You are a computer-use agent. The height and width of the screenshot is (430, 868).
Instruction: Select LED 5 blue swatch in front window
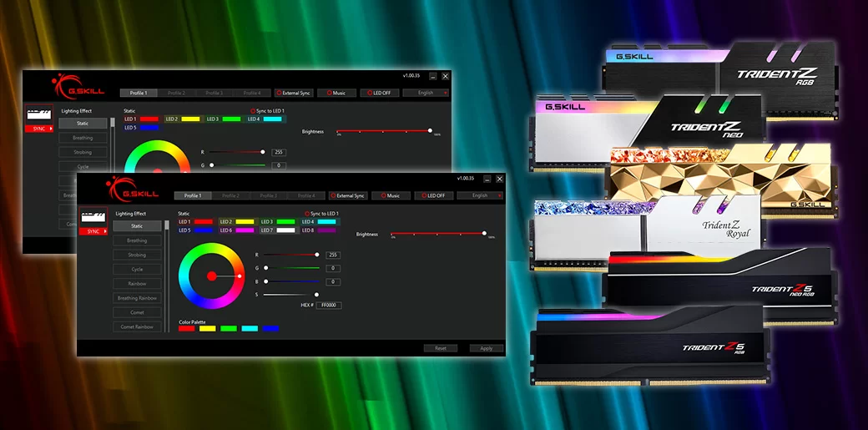(x=203, y=230)
